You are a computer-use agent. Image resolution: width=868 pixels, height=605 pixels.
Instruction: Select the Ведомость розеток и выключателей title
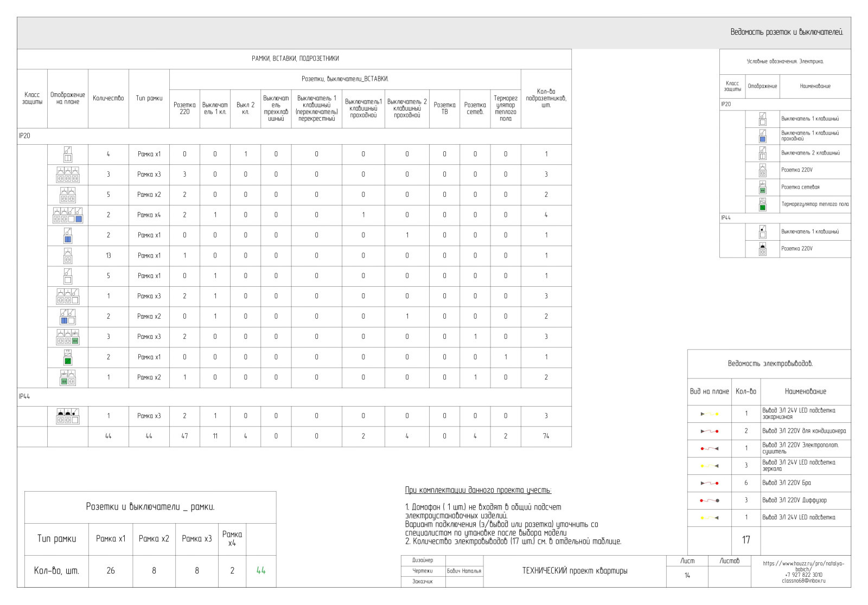pos(786,33)
